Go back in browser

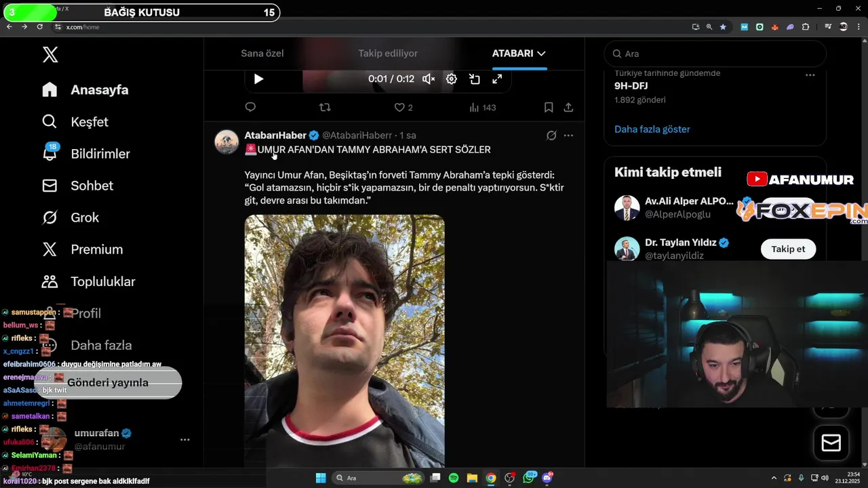[9, 26]
